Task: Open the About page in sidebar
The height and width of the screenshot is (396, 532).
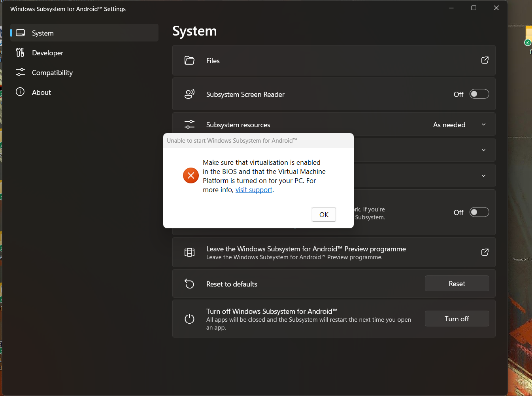Action: (x=84, y=92)
